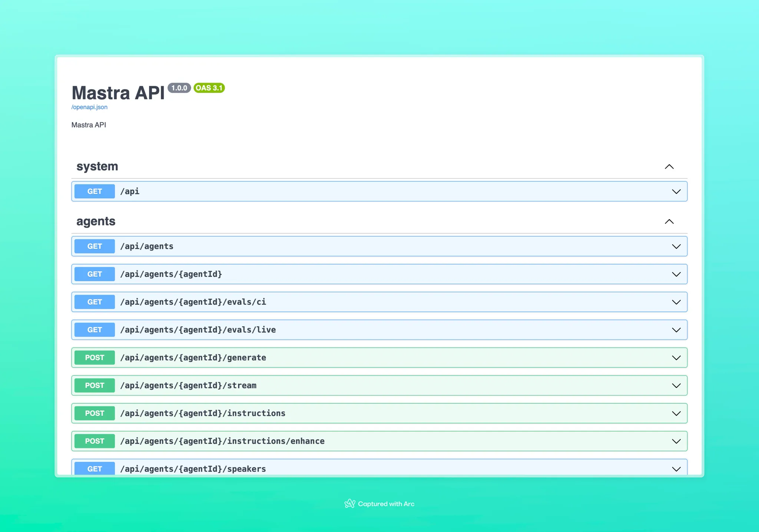Click GET badge of /api/agents/{agentId}

click(x=95, y=274)
